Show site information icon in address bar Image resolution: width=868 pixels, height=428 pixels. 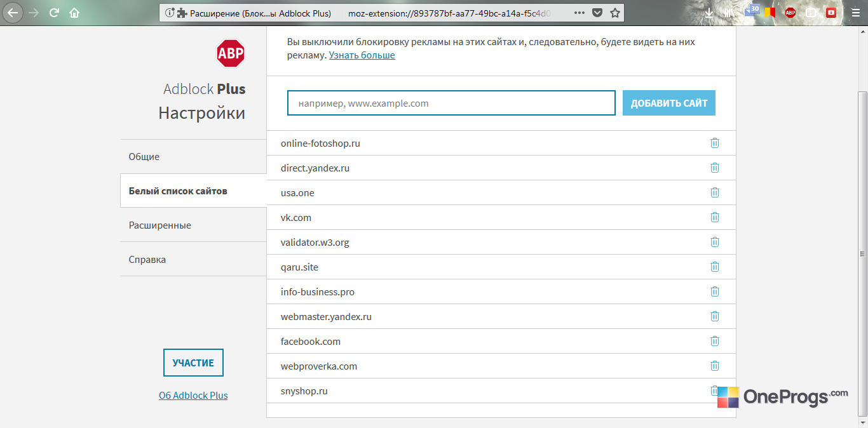[169, 13]
